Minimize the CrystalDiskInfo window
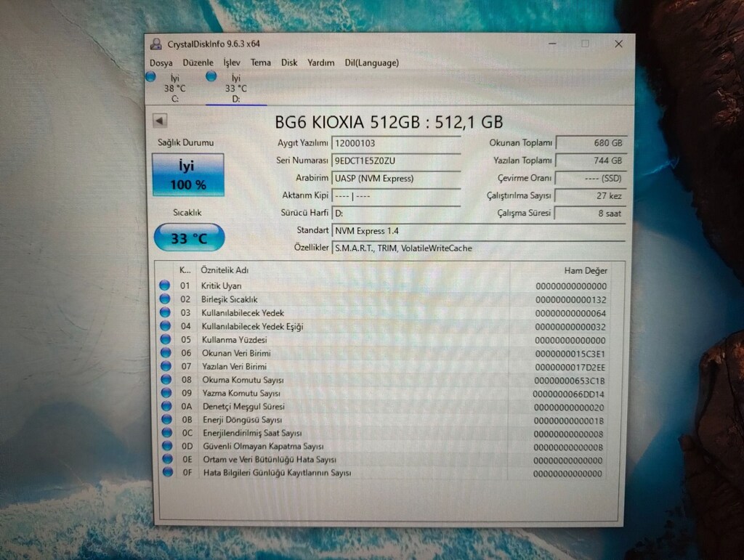The image size is (744, 560). (552, 44)
